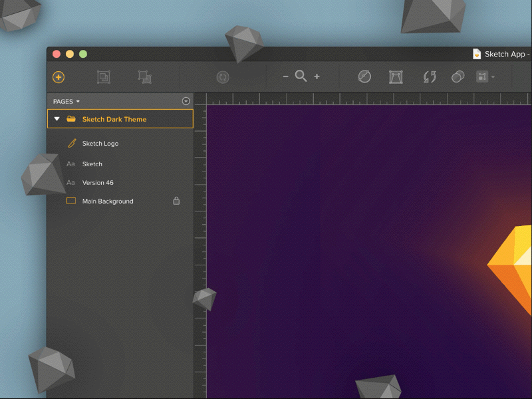The height and width of the screenshot is (399, 532).
Task: Collapse the Sketch Dark Theme group
Action: 57,118
